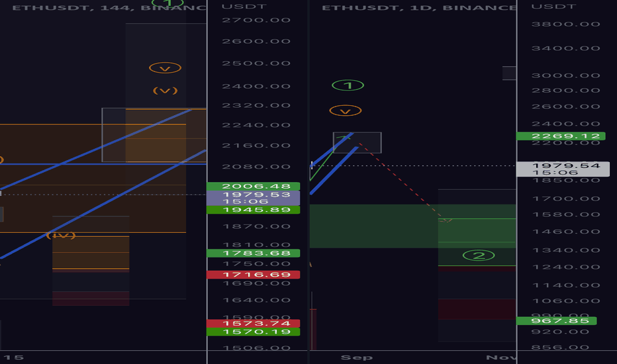Click 3400.00 on the 1D price scale
Viewport: 617px width, 364px height.
(566, 48)
